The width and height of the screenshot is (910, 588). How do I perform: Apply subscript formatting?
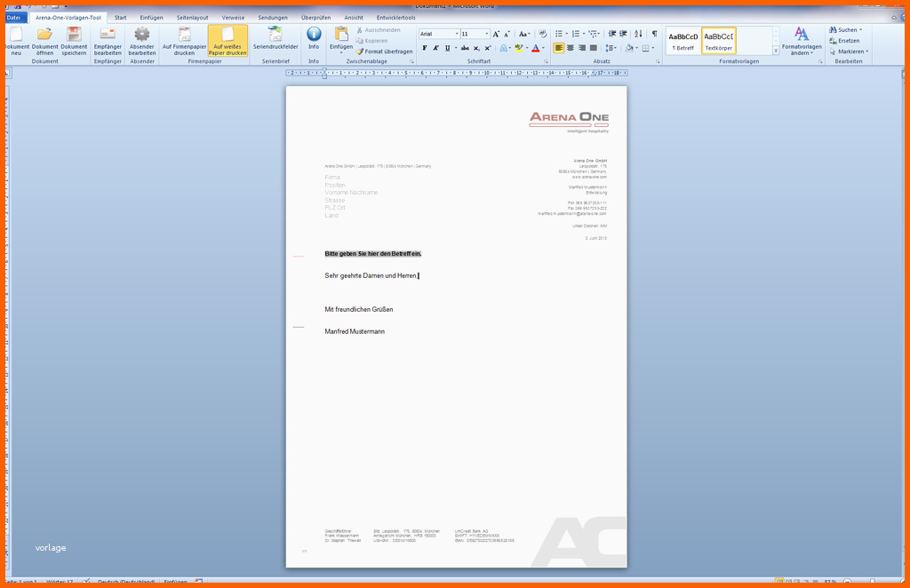[476, 48]
